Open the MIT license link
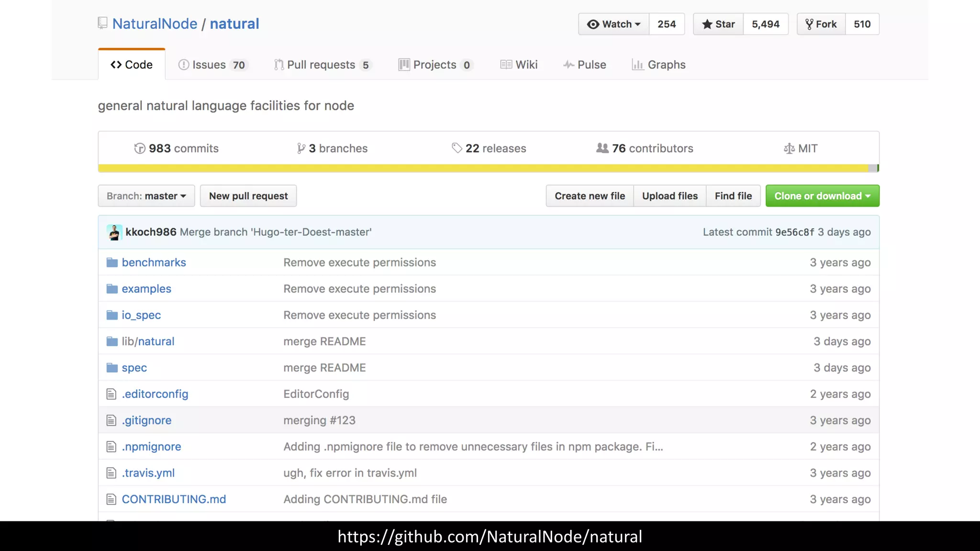This screenshot has width=980, height=551. point(801,148)
